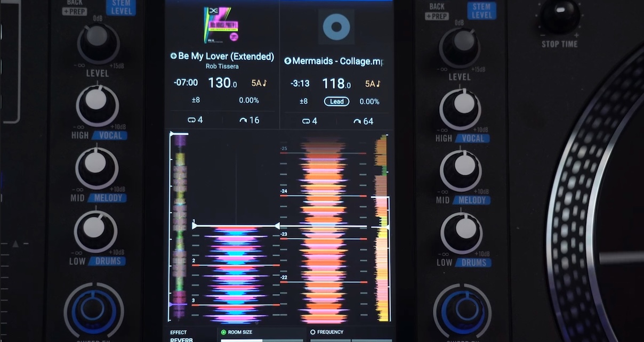Hit the left deck BACK +PREP button
This screenshot has width=644, height=342.
[75, 7]
